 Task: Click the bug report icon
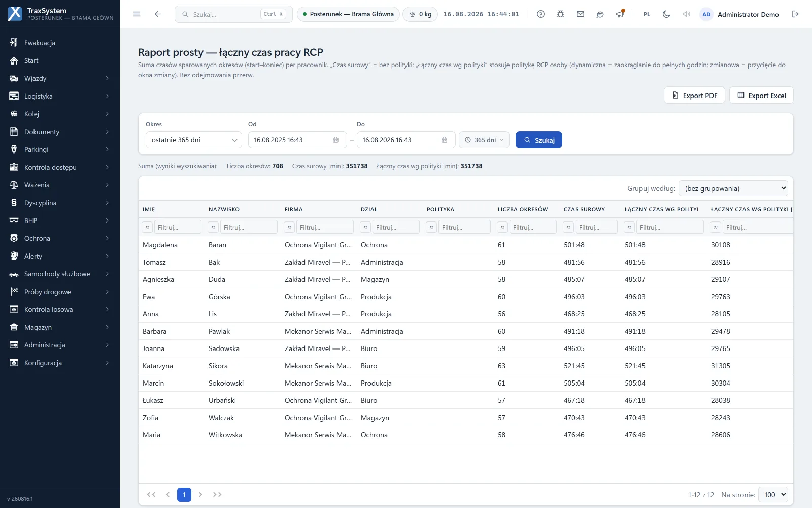[x=560, y=14]
